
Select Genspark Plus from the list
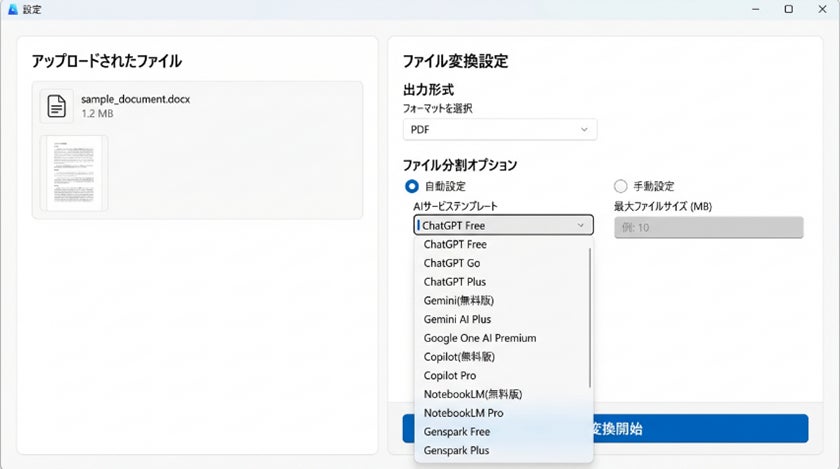coord(457,451)
